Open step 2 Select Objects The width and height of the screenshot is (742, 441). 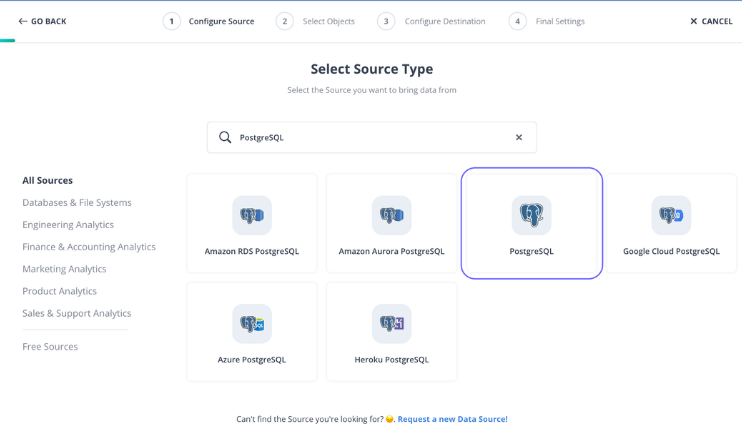click(315, 21)
